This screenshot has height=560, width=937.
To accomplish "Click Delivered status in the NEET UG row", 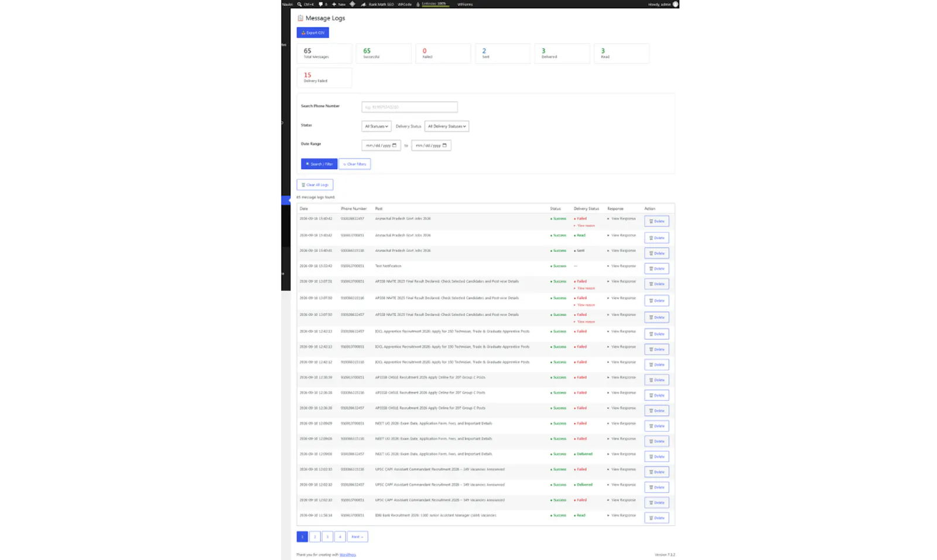I will 584,454.
